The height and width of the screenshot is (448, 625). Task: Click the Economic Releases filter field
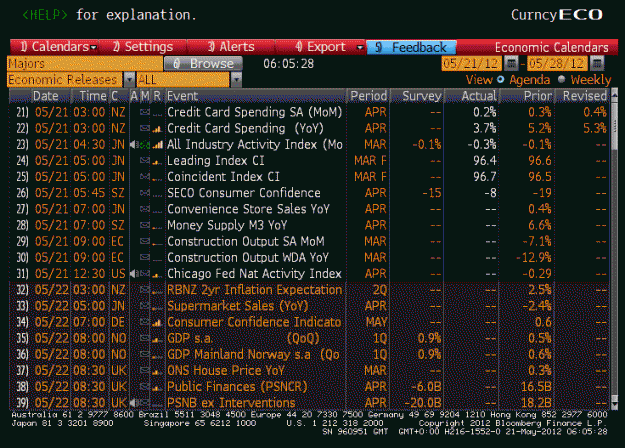click(65, 80)
